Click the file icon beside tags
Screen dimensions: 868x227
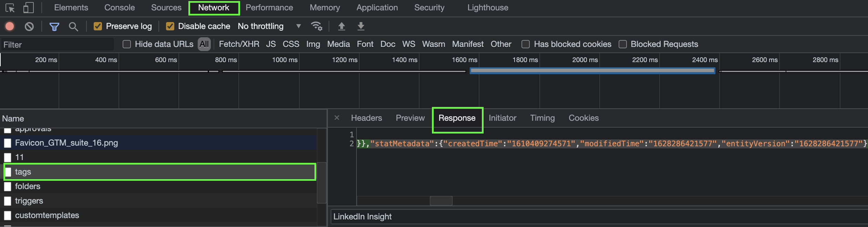click(8, 172)
